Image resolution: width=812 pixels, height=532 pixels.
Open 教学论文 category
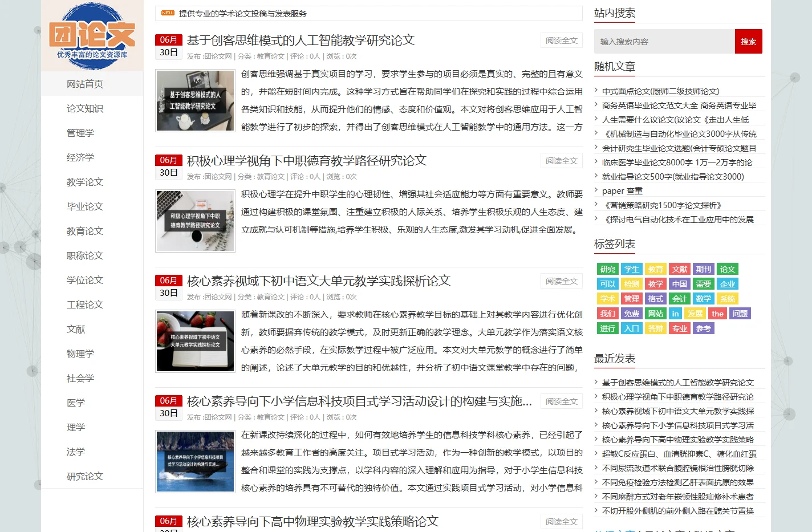tap(85, 182)
